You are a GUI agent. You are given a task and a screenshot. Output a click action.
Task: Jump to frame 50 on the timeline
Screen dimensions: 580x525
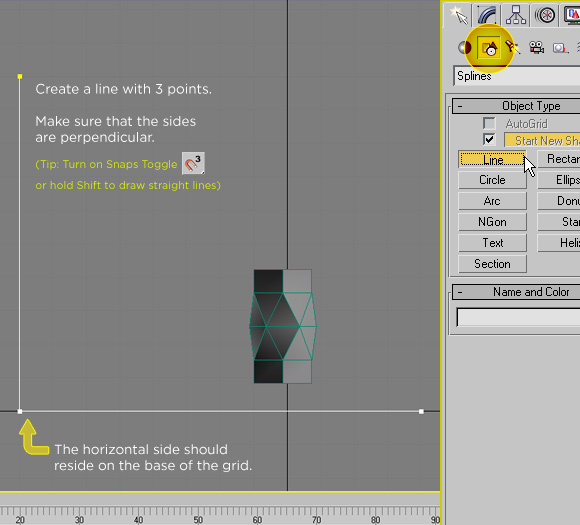point(198,520)
